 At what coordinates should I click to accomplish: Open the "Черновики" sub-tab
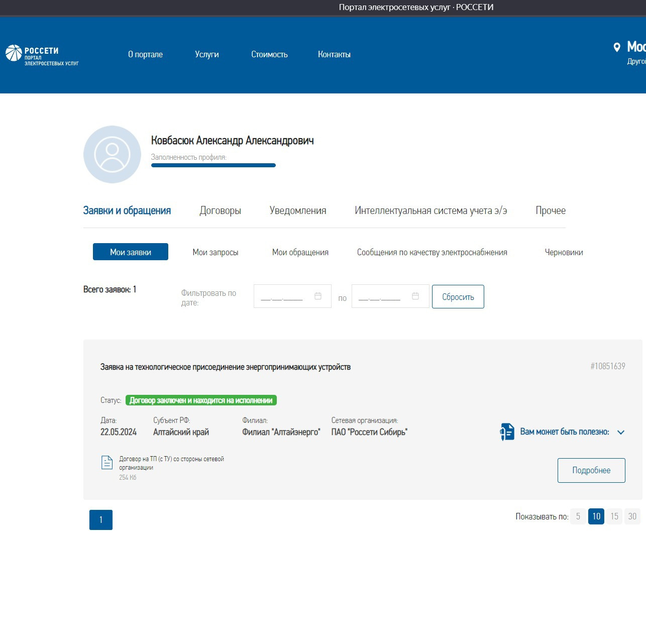[x=564, y=252]
